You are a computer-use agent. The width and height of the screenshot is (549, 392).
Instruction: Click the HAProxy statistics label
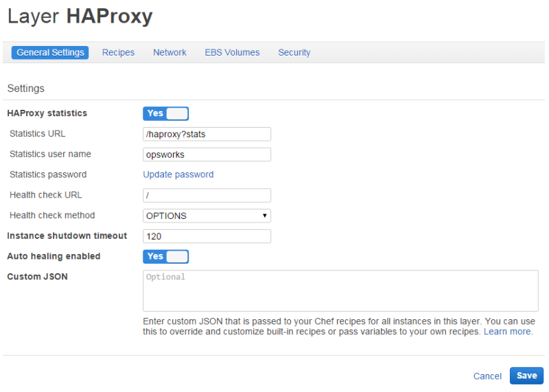tap(47, 113)
